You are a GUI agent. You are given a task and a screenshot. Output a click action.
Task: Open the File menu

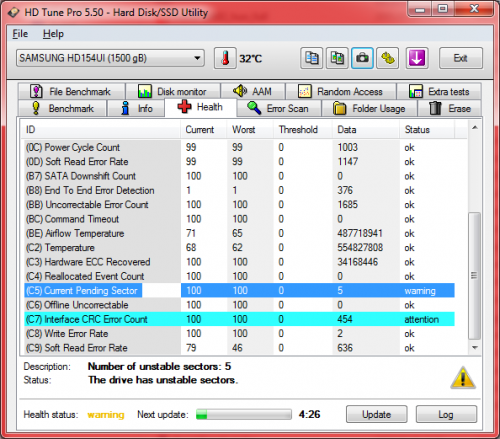pyautogui.click(x=20, y=34)
